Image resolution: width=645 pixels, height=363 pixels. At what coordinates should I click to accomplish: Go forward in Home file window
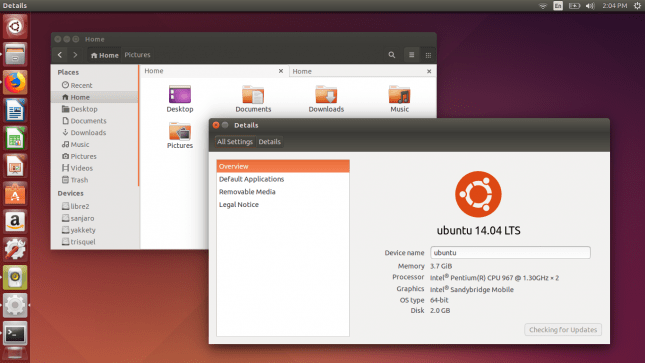click(x=75, y=55)
